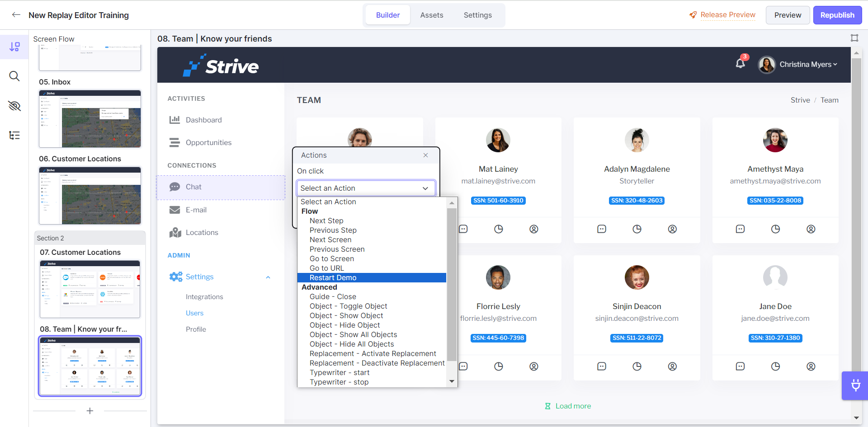Choose Go to Screen action
Screen dimensions: 868x427
click(332, 258)
